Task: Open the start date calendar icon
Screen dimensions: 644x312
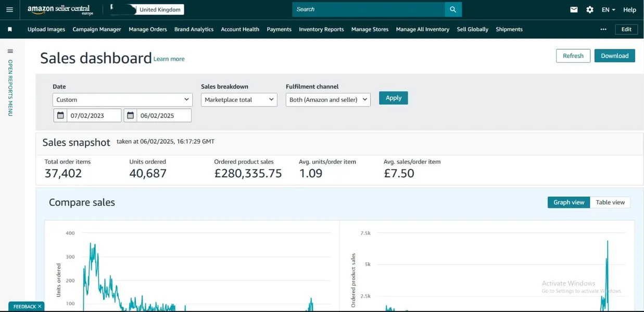Action: [60, 115]
